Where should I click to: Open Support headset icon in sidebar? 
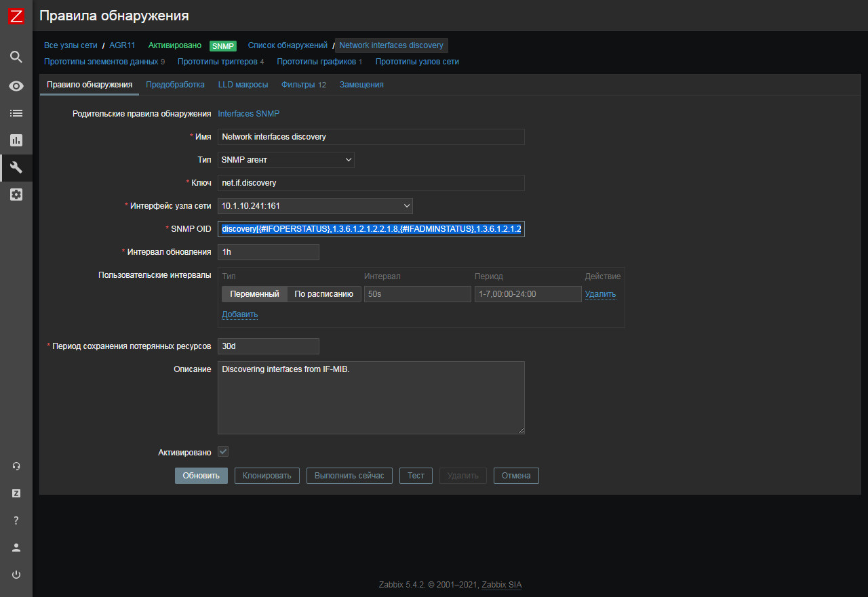tap(16, 466)
